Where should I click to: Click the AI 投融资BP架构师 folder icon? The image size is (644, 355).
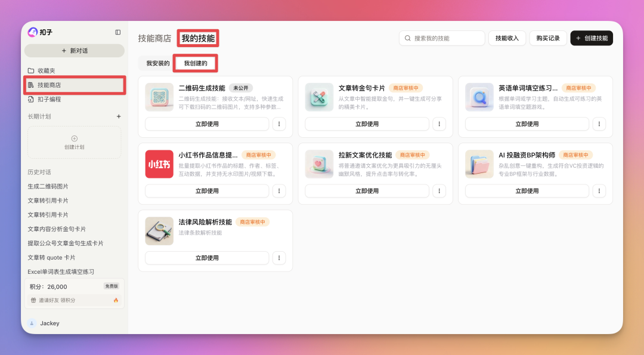tap(479, 164)
